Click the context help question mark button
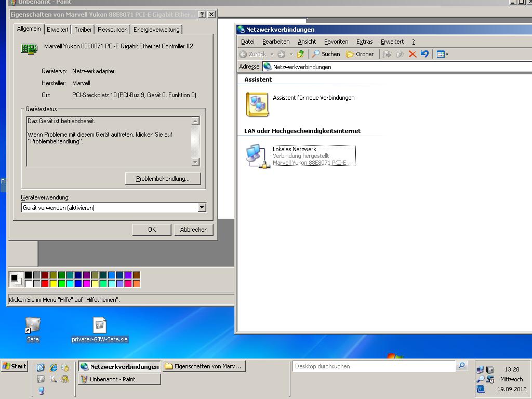Screen dimensions: 532x399 pos(202,14)
